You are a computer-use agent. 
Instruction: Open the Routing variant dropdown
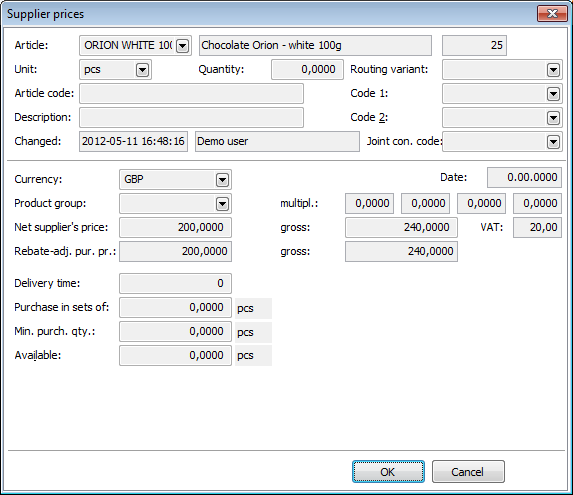point(553,70)
